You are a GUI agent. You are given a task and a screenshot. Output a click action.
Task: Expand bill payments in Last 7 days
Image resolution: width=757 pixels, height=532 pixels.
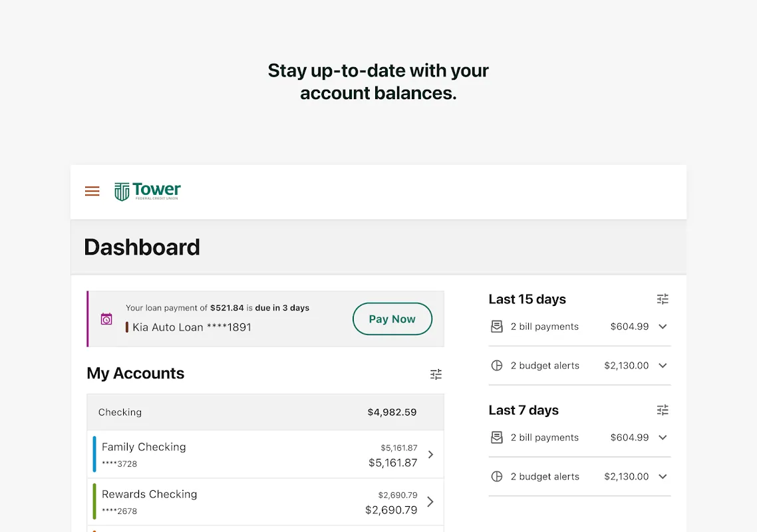click(x=663, y=438)
